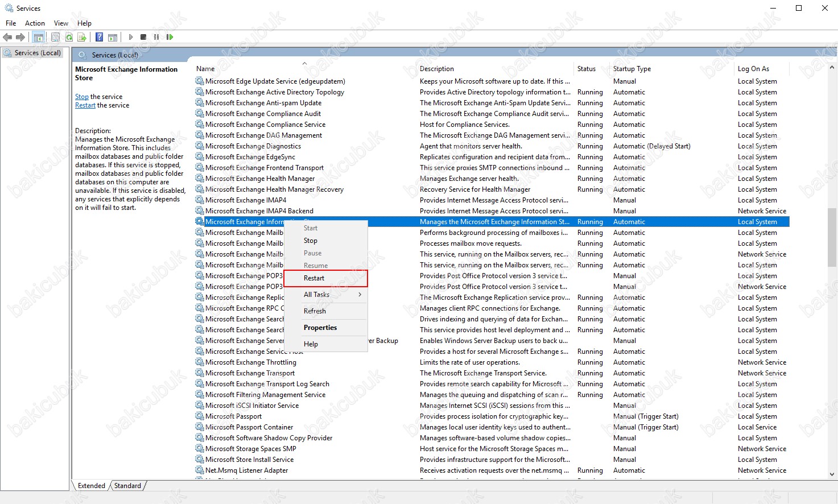Select Microsoft Software Shadow Copy Provider row
Screen dimensions: 838x504
pos(492,438)
